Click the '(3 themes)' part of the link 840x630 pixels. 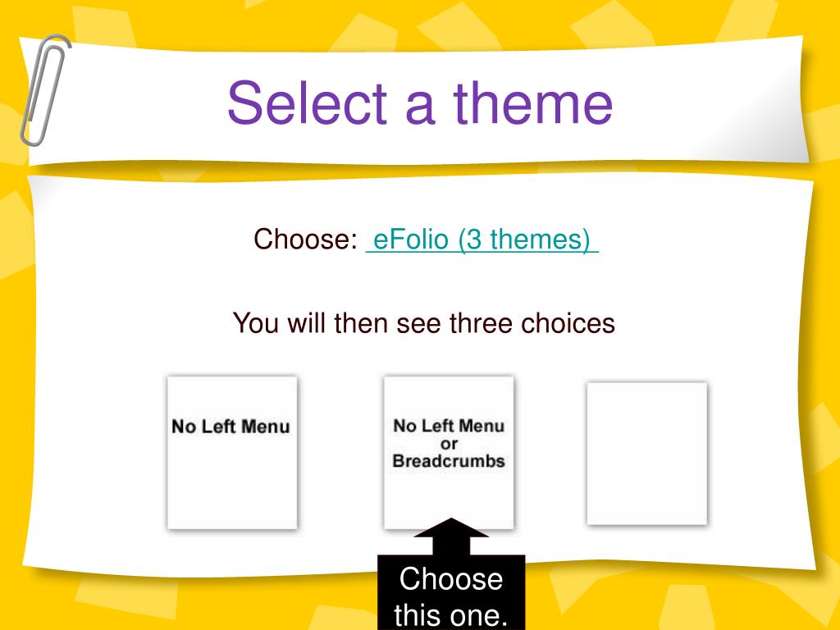tap(524, 239)
